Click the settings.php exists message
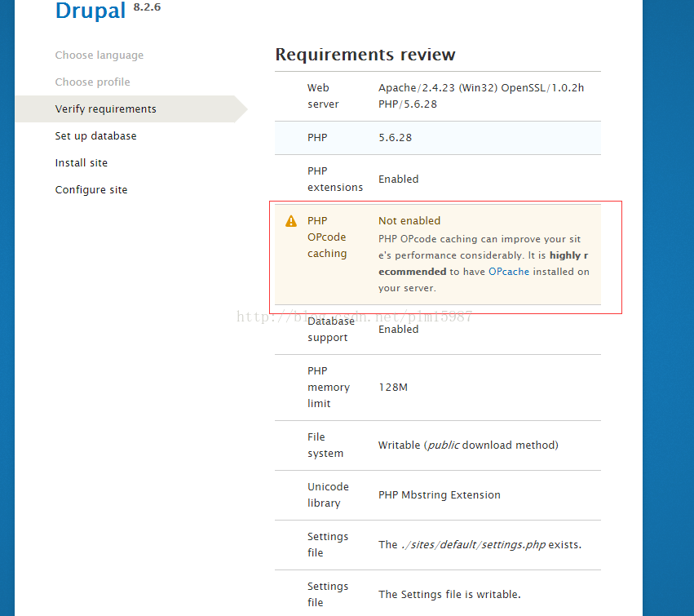 click(x=480, y=545)
